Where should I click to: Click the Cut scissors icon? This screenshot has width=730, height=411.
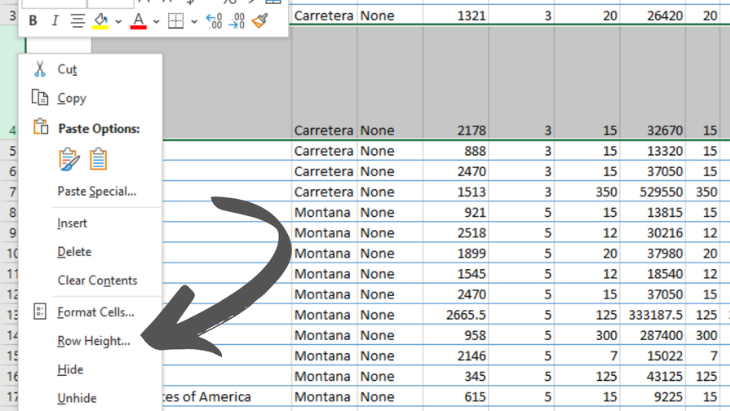[40, 69]
